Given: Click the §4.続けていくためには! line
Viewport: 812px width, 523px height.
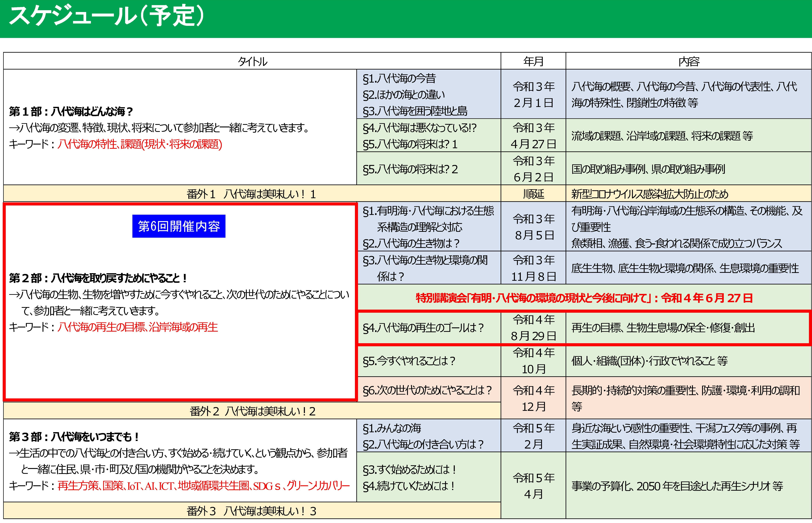Looking at the screenshot, I should [409, 486].
